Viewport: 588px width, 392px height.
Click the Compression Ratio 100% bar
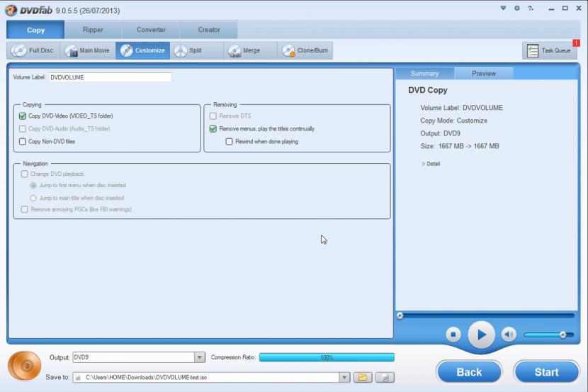[x=327, y=357]
